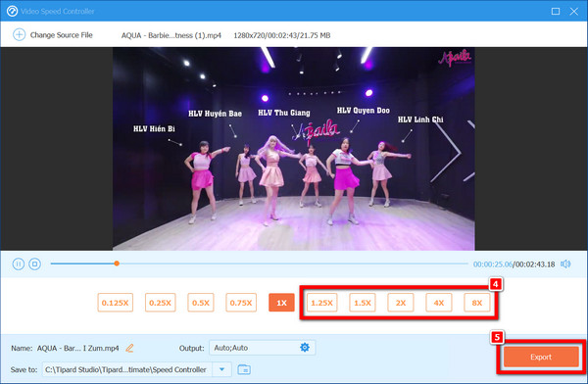Maximize the Video Speed Controller window
The width and height of the screenshot is (588, 384).
tap(556, 11)
